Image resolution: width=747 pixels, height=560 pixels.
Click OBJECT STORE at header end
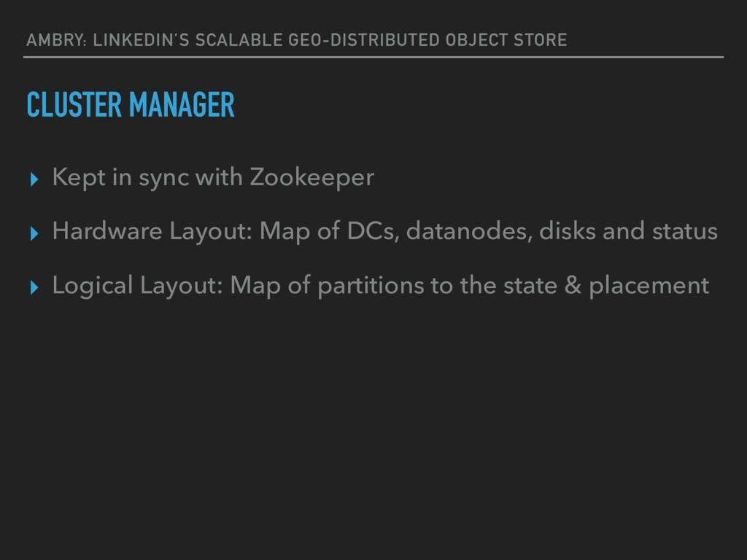coord(506,40)
